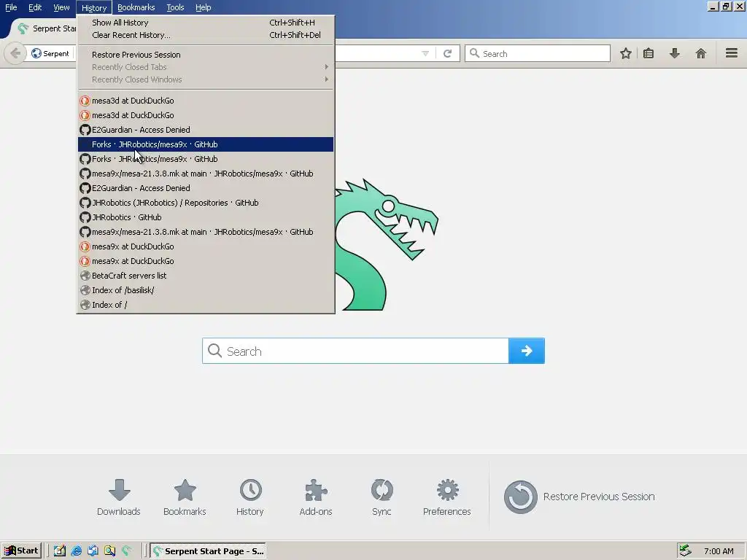Open the Sync icon on the start page

[382, 497]
